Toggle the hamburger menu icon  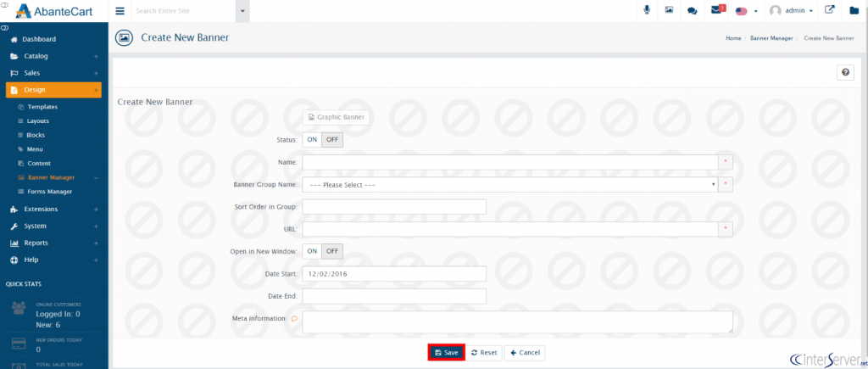pyautogui.click(x=120, y=10)
